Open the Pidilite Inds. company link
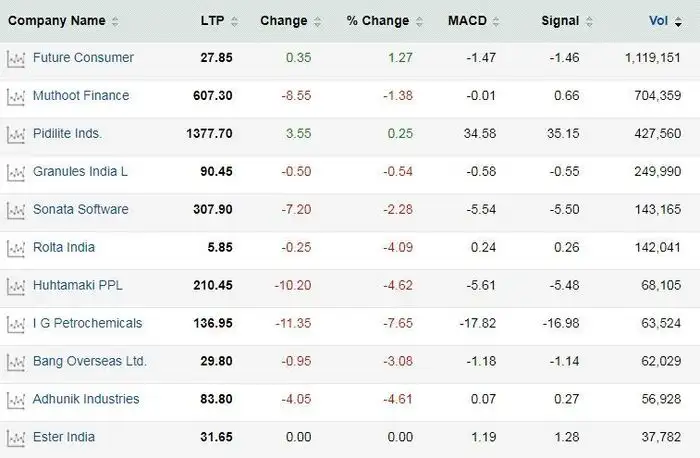This screenshot has width=700, height=458. tap(67, 134)
